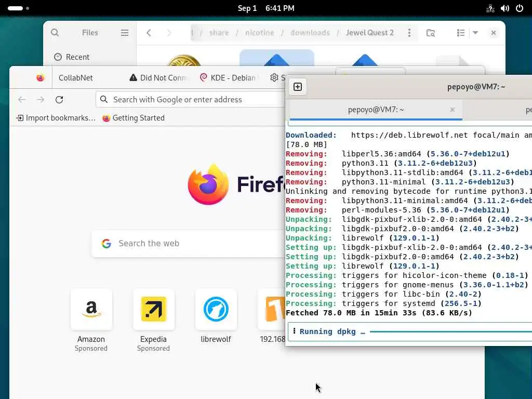Open the Firefox View icon
The image size is (532, 399).
coord(41,78)
